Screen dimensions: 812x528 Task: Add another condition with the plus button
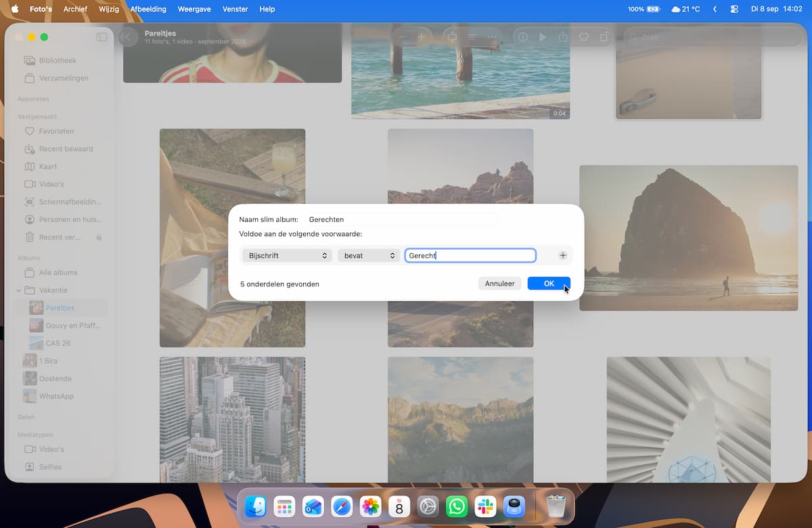tap(562, 255)
